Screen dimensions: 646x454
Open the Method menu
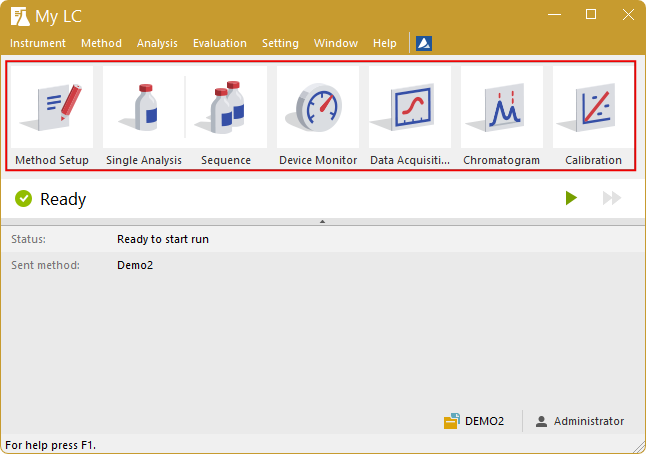coord(101,43)
